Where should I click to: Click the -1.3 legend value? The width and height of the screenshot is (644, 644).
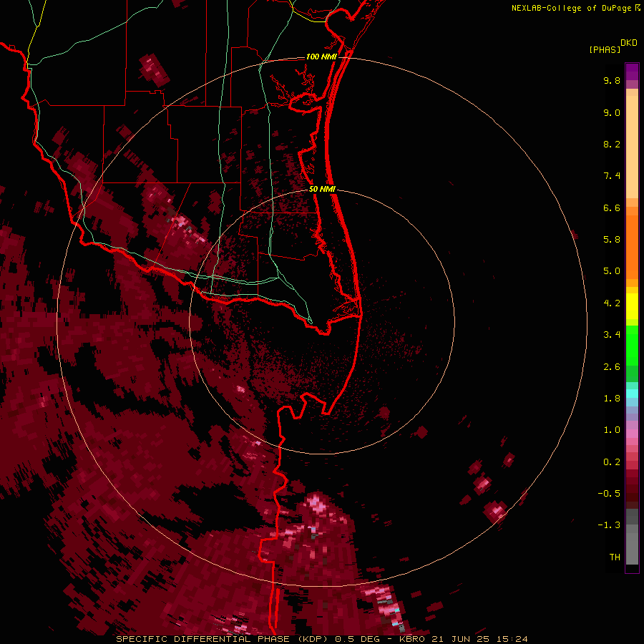pos(609,525)
